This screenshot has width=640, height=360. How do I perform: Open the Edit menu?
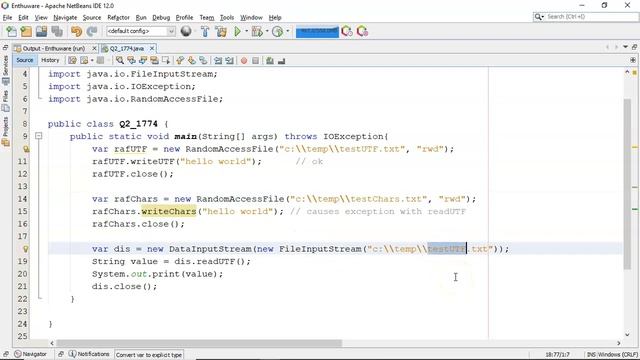pyautogui.click(x=23, y=18)
